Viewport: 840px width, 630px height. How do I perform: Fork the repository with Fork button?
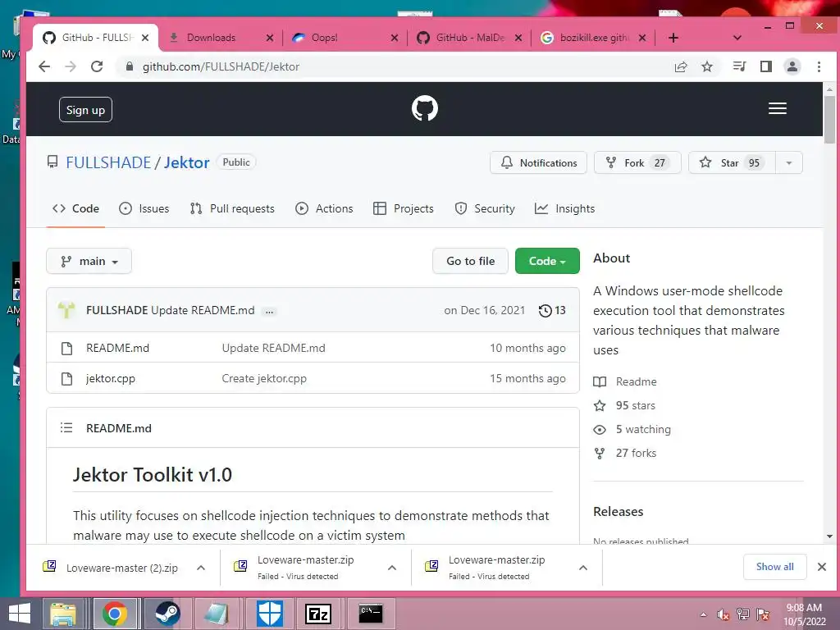coord(637,163)
